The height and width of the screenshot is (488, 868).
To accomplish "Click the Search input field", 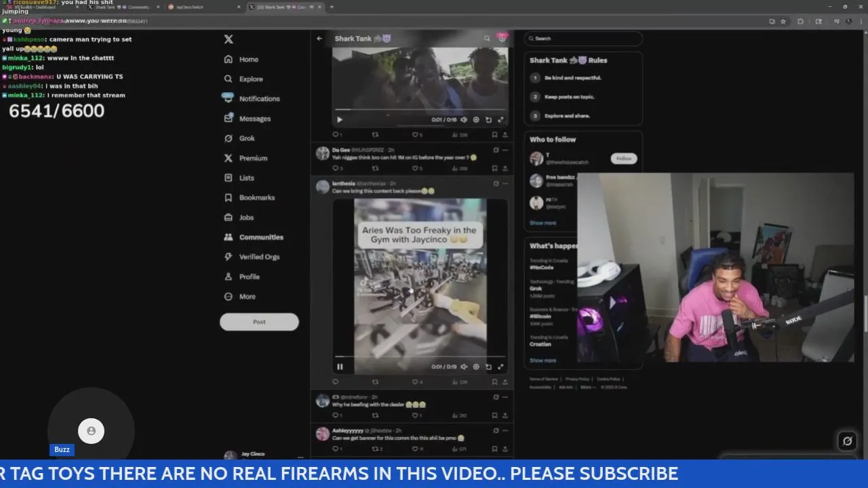I will (583, 39).
